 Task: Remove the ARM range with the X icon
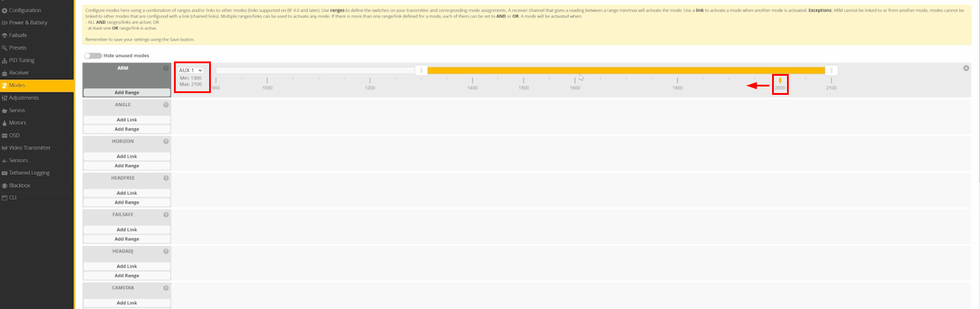(x=966, y=68)
